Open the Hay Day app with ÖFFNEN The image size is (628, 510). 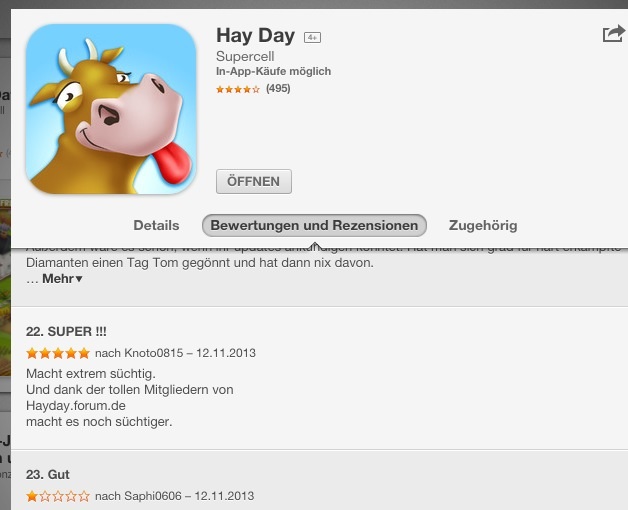[254, 181]
